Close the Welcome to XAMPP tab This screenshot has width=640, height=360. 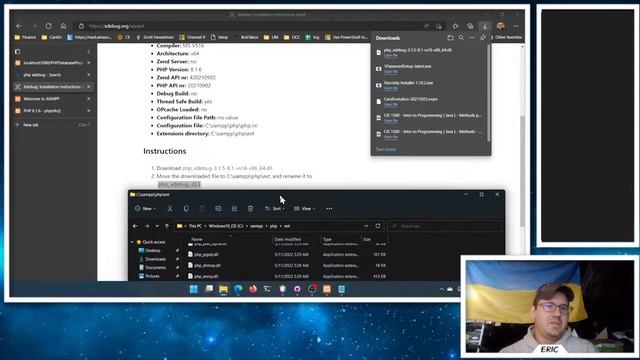[x=89, y=99]
